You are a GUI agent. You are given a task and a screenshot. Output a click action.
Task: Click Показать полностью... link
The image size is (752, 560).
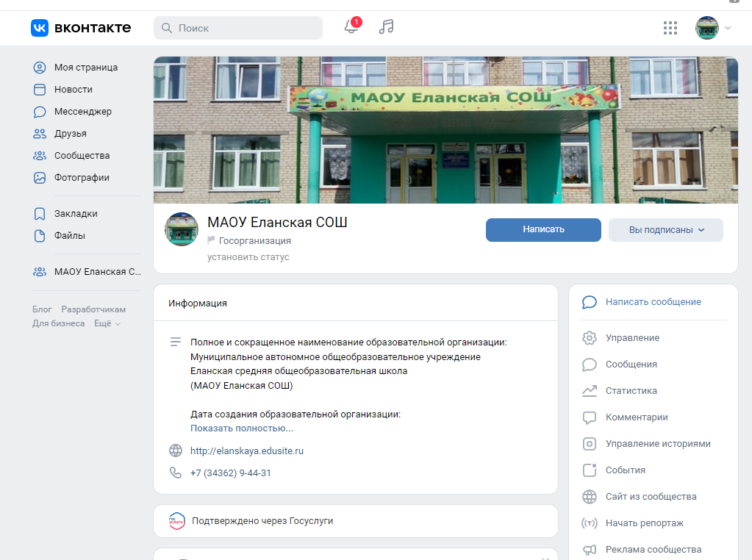242,428
